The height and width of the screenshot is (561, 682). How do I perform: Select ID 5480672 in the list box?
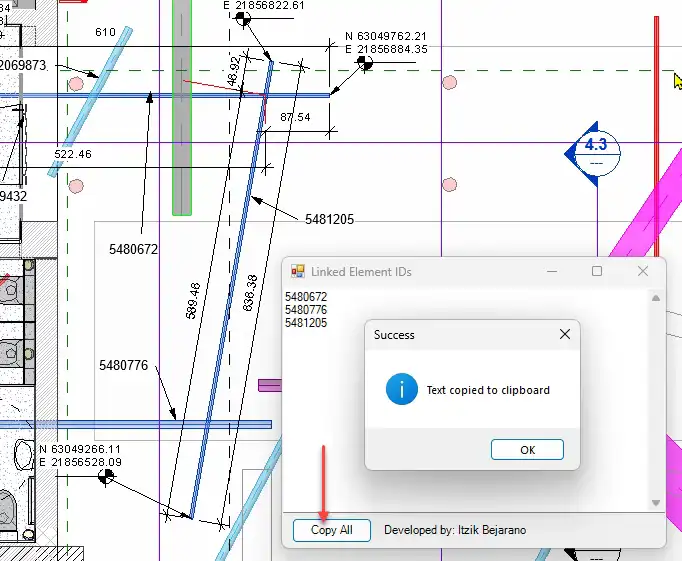[x=306, y=297]
